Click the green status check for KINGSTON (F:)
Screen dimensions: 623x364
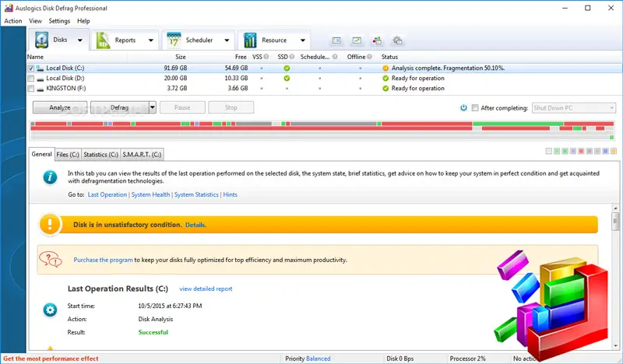click(385, 89)
